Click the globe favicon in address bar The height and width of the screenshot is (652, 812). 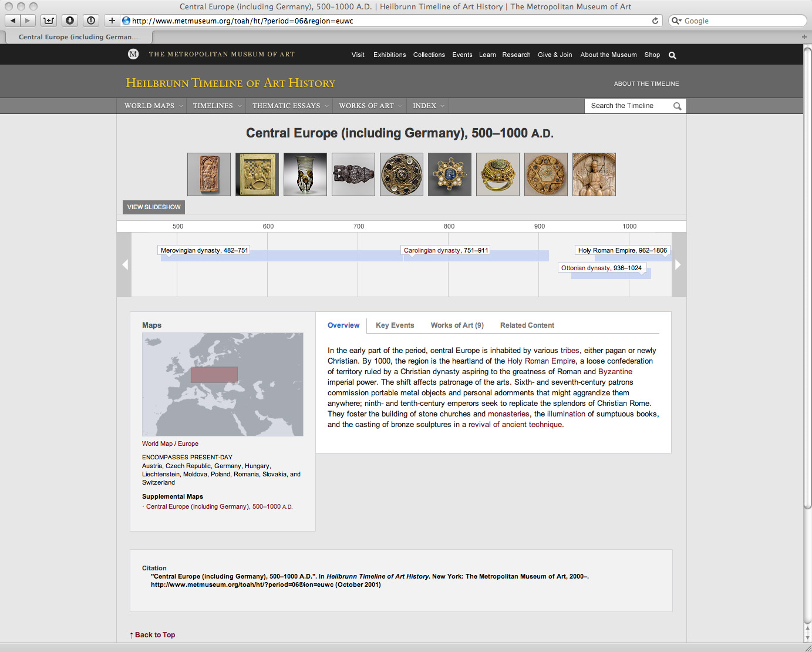coord(126,21)
